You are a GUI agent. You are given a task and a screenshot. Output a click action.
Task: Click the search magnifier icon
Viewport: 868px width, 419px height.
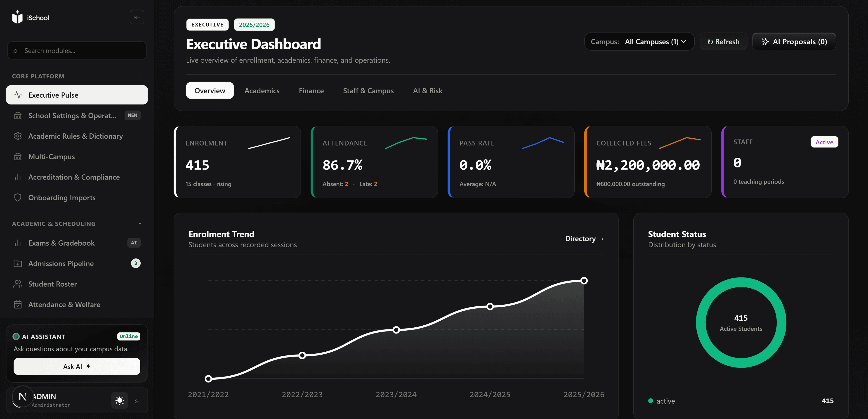click(15, 51)
